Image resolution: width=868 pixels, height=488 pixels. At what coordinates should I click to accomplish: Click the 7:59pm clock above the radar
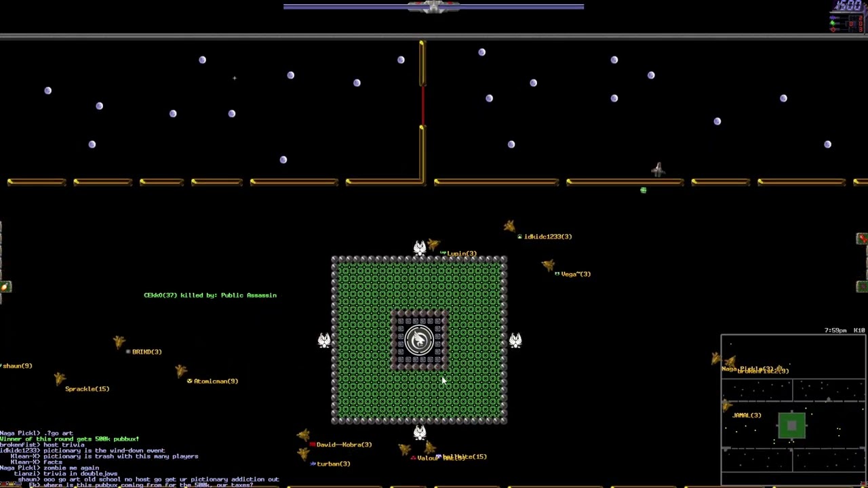(x=835, y=330)
